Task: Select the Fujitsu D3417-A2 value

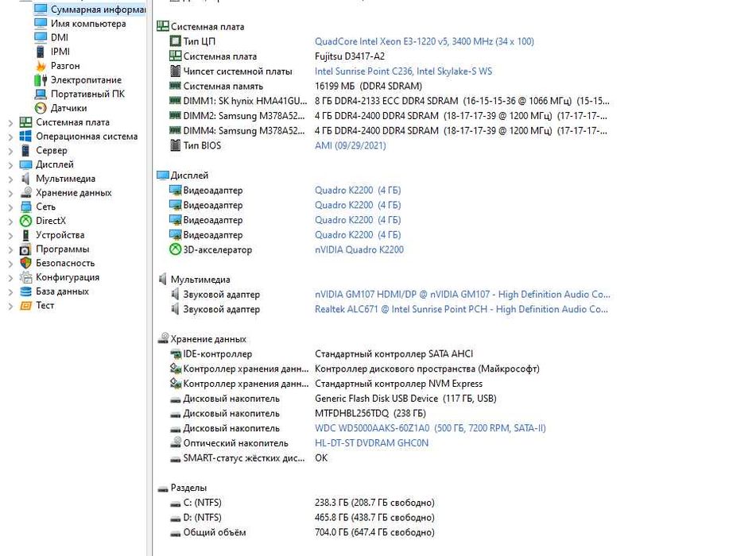Action: click(350, 56)
